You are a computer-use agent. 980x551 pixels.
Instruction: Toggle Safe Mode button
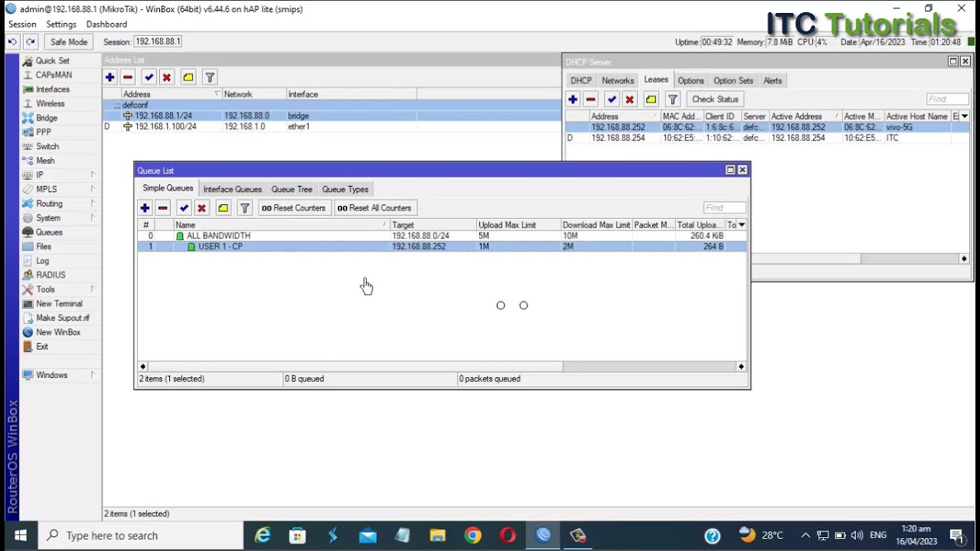click(x=69, y=42)
